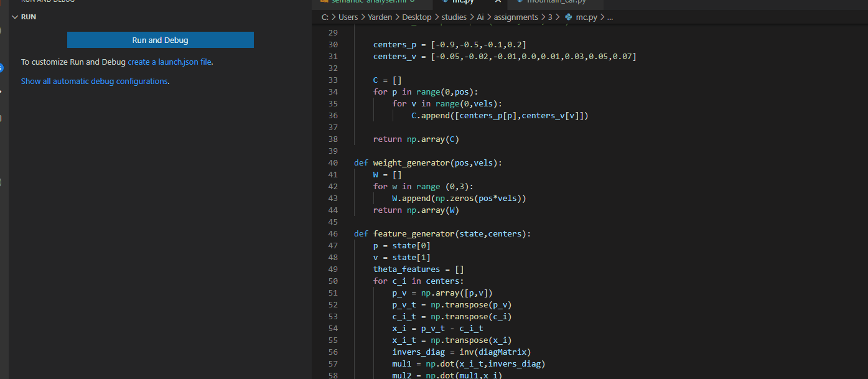Click Show all automatic debug configurations
This screenshot has height=379, width=868.
(x=94, y=81)
